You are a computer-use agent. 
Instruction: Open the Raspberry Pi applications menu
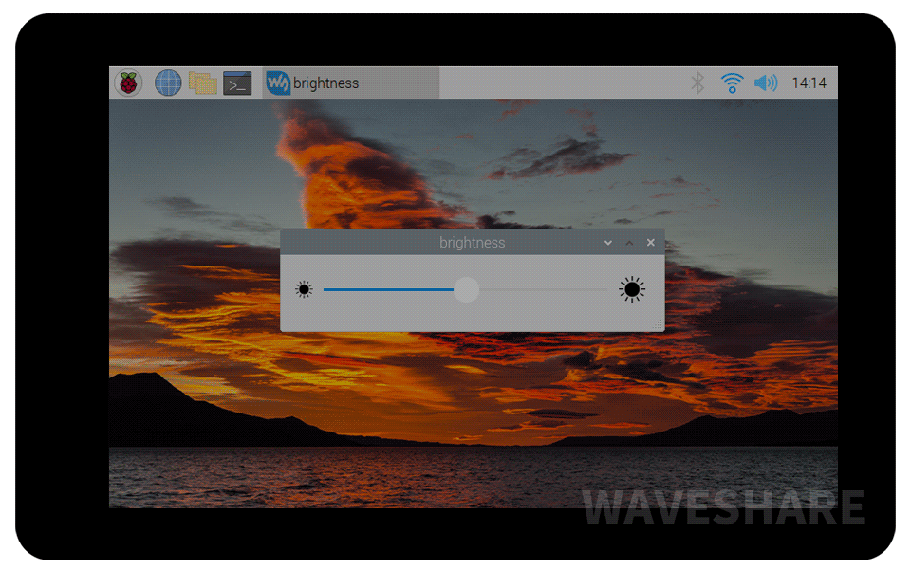(x=128, y=83)
